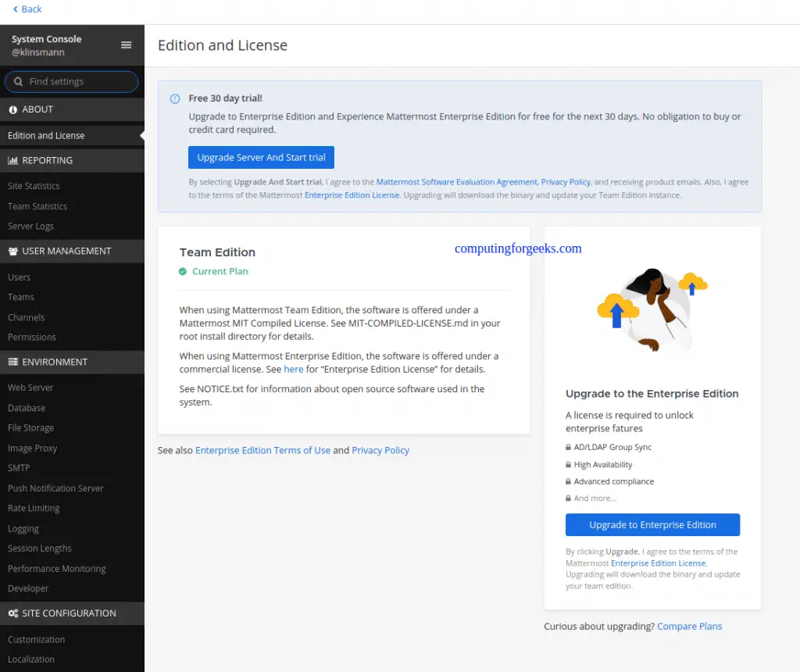
Task: Click the lock icon next to Advanced compliance
Action: tap(569, 481)
